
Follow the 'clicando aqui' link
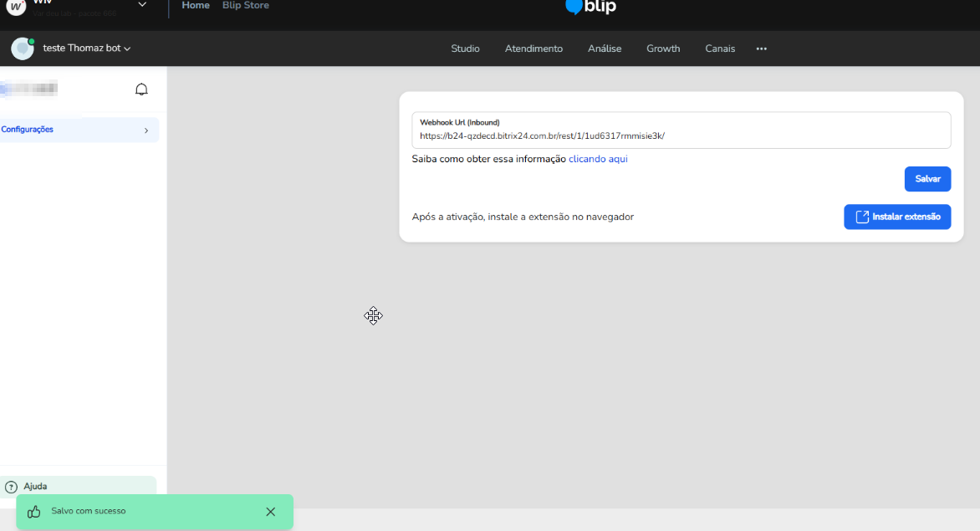pyautogui.click(x=598, y=159)
